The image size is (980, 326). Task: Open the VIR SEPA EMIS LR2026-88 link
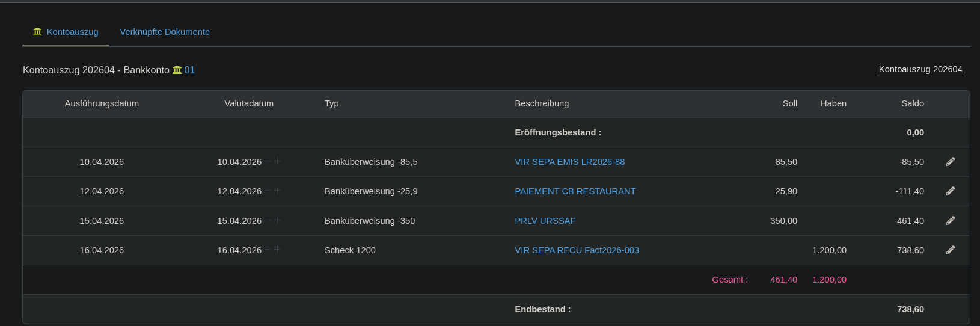tap(569, 162)
